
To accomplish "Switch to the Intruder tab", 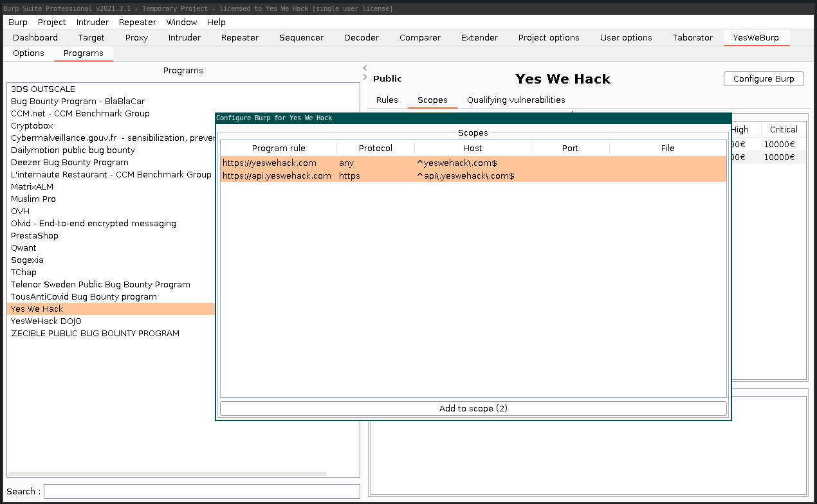I will [x=185, y=38].
